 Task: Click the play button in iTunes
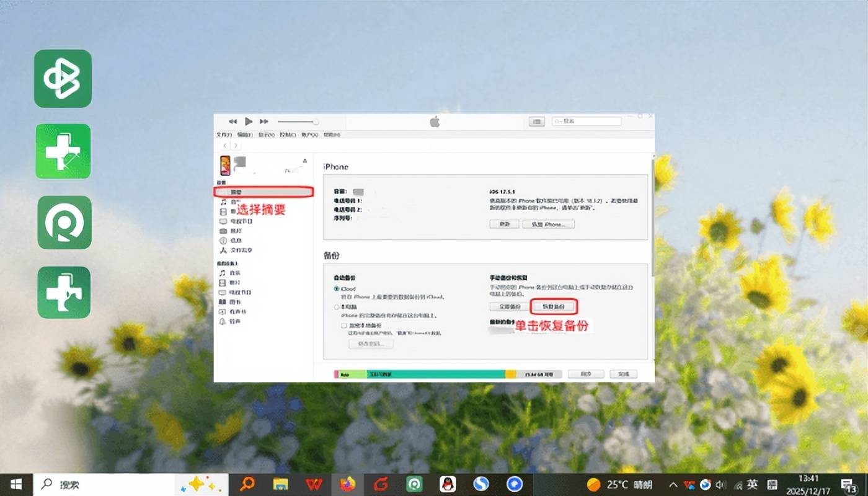(249, 122)
